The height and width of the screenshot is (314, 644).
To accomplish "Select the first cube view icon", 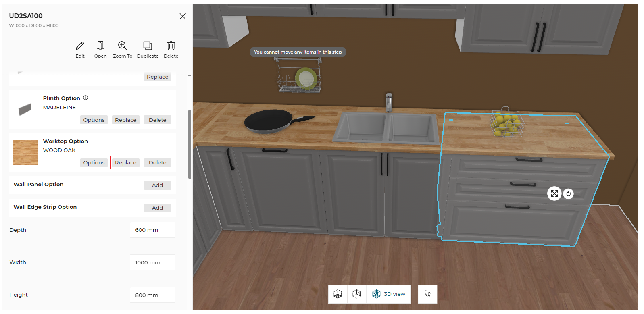I will 338,294.
